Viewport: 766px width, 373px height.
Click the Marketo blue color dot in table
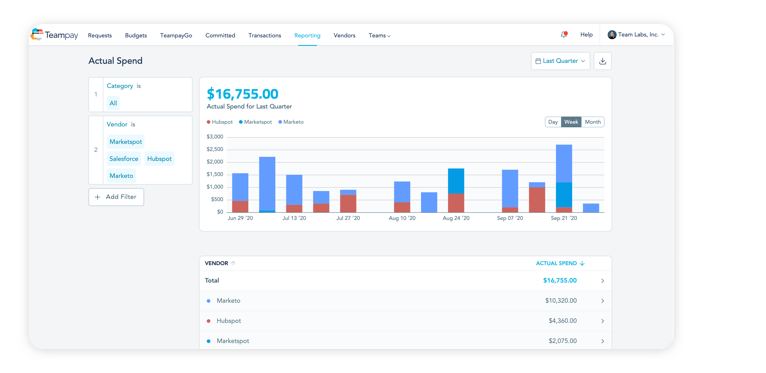point(209,301)
